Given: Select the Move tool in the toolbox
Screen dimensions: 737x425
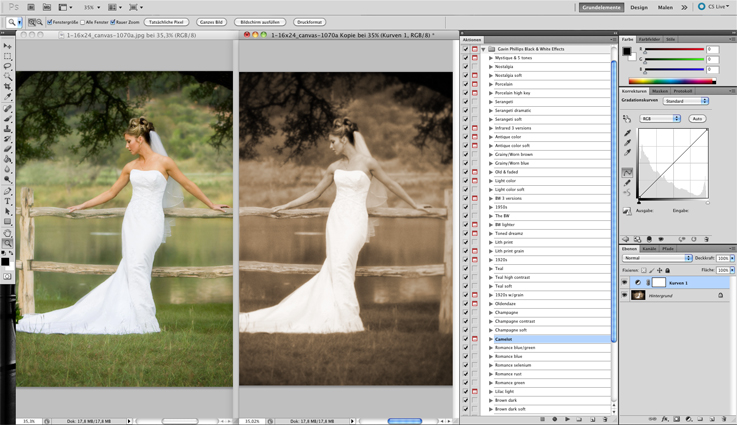Looking at the screenshot, I should point(7,46).
